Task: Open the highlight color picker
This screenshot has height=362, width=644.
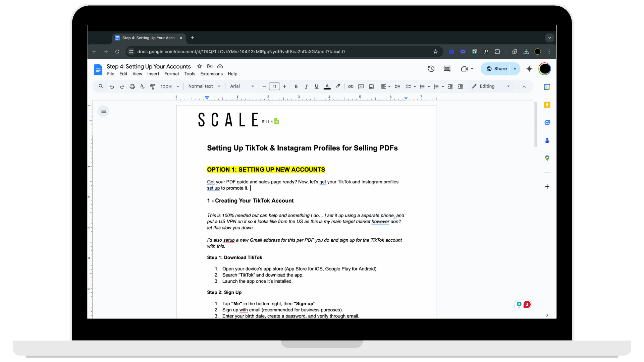Action: 338,86
